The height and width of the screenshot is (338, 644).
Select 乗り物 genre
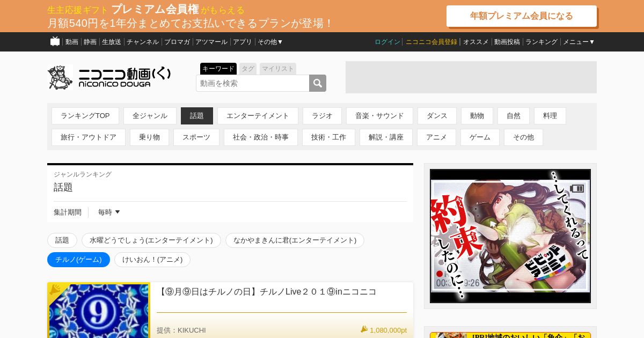(x=149, y=137)
